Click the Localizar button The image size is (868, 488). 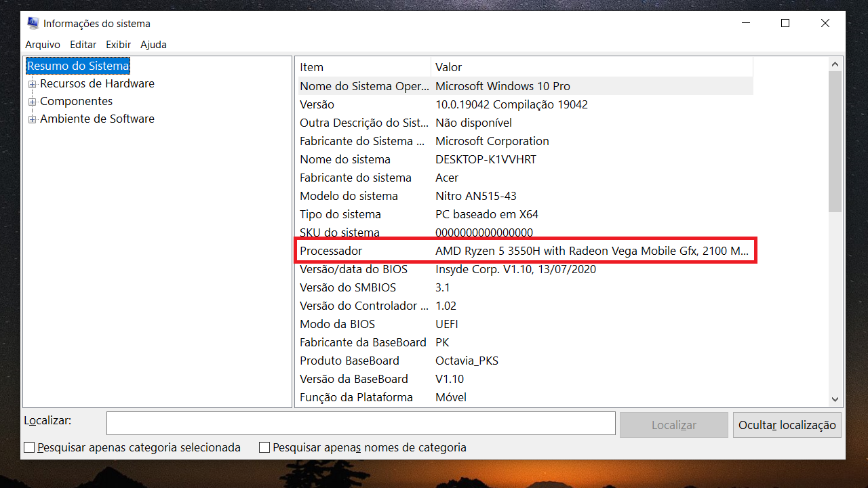point(674,425)
